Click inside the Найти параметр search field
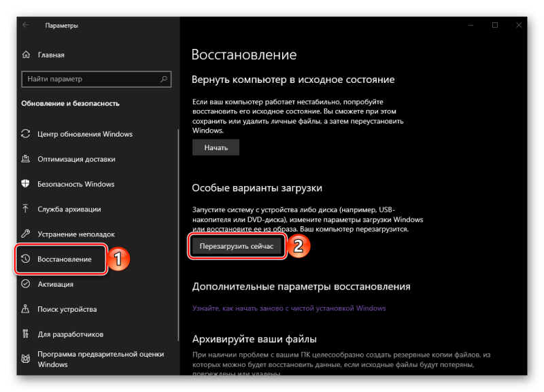The height and width of the screenshot is (392, 544). coord(97,79)
